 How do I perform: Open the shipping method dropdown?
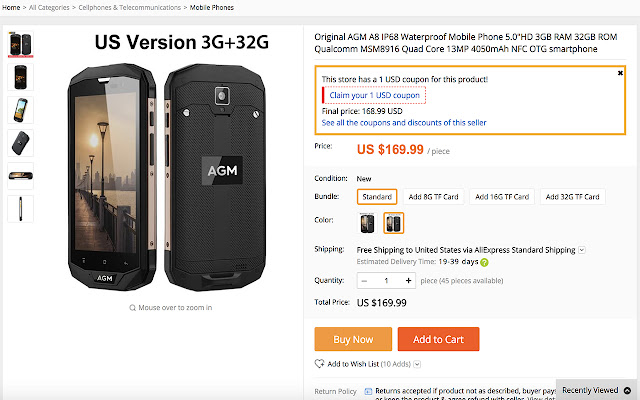[582, 250]
